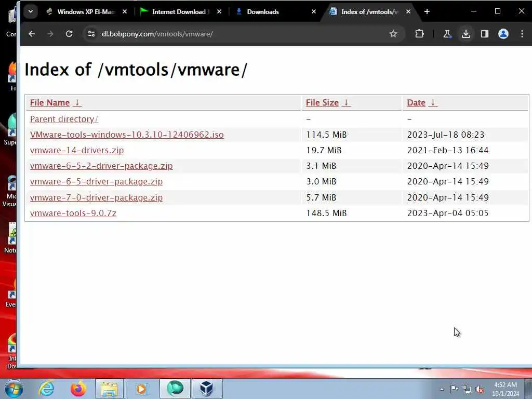This screenshot has height=399, width=532.
Task: Click the forward navigation arrow
Action: 50,34
